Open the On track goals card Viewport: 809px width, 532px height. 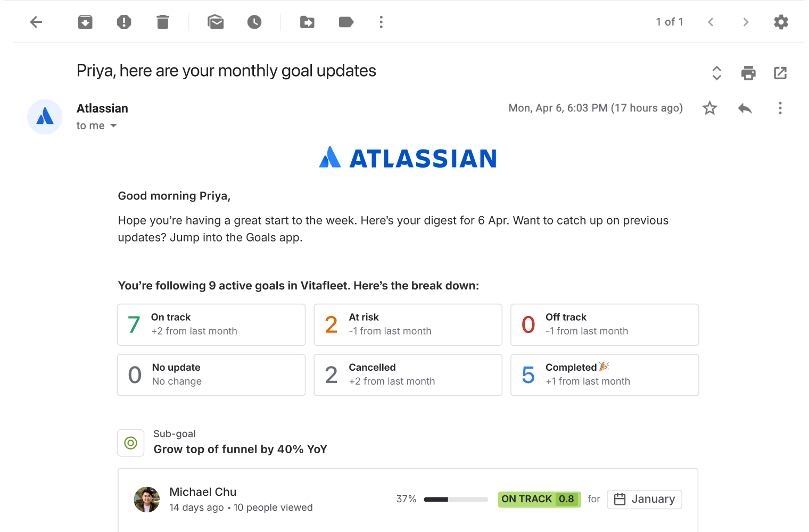point(211,325)
